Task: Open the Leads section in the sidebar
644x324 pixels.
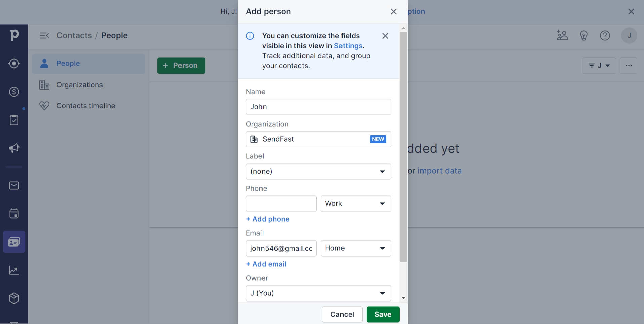Action: click(x=14, y=63)
